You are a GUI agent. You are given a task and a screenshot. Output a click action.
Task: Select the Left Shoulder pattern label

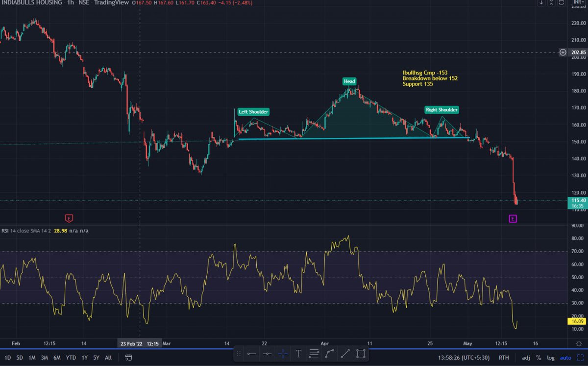tap(253, 112)
